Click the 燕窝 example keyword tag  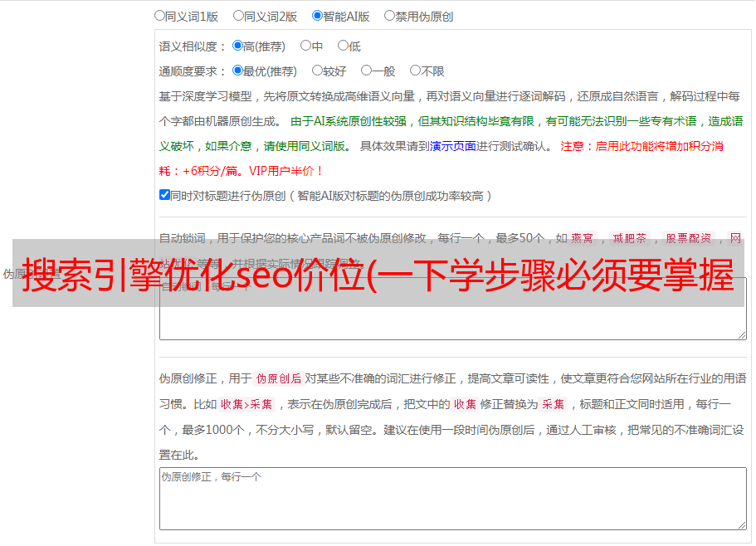(582, 238)
